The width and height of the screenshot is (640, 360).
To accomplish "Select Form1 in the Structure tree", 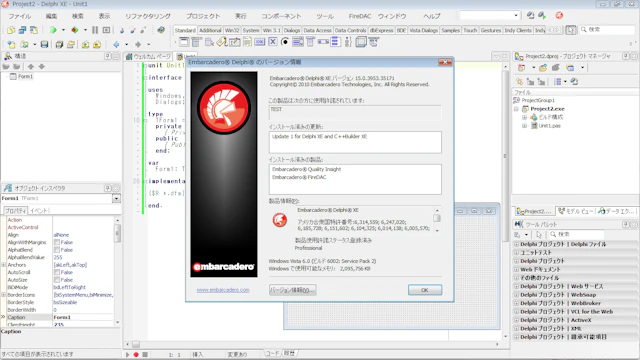I will pyautogui.click(x=25, y=76).
